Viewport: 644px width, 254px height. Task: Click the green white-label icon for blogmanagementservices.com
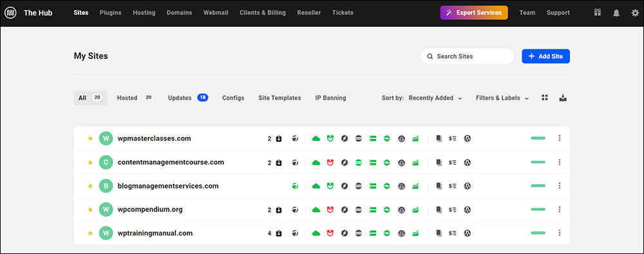pyautogui.click(x=295, y=186)
